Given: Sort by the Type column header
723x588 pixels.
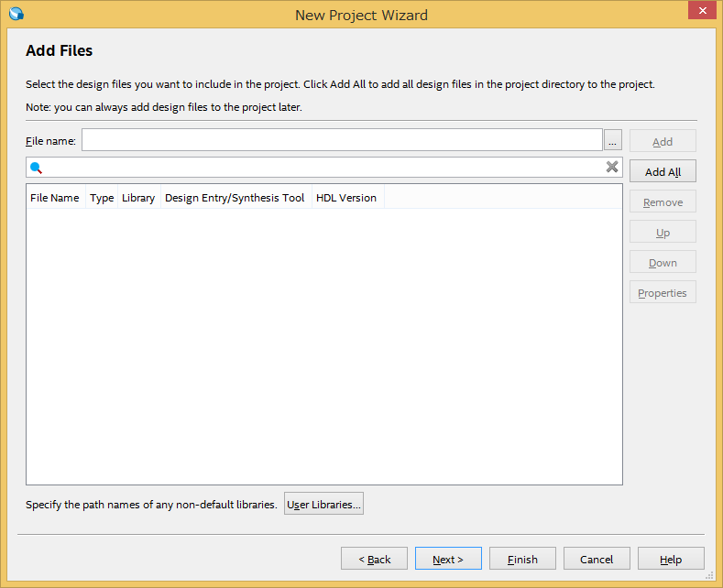Looking at the screenshot, I should point(102,197).
